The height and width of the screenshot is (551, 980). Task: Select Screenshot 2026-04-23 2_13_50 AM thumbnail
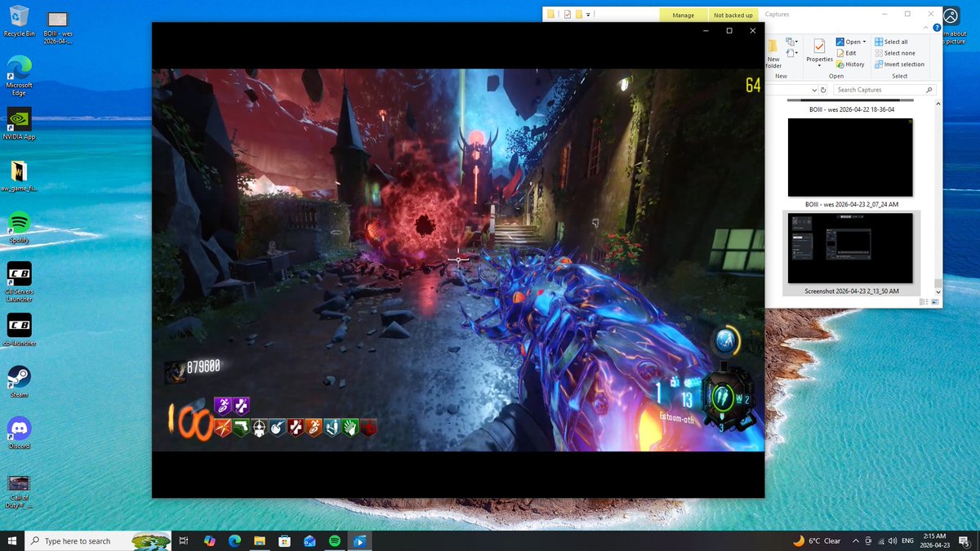click(x=851, y=253)
